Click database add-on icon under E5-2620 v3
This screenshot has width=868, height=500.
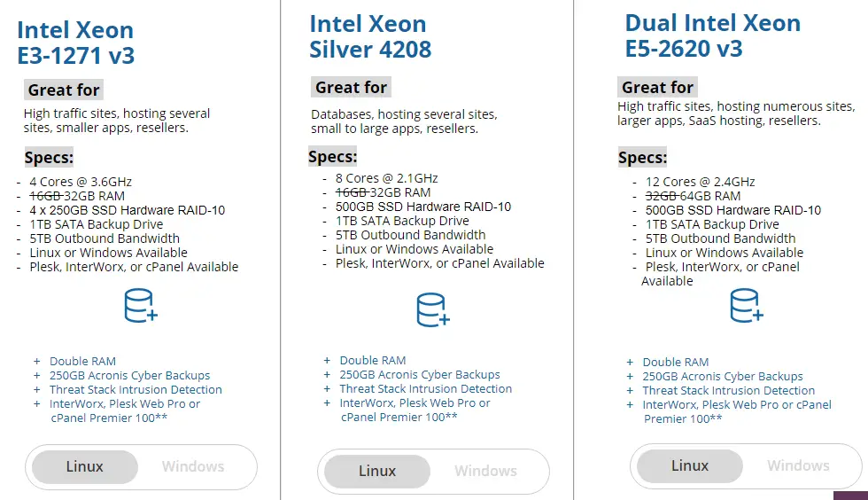(x=746, y=306)
